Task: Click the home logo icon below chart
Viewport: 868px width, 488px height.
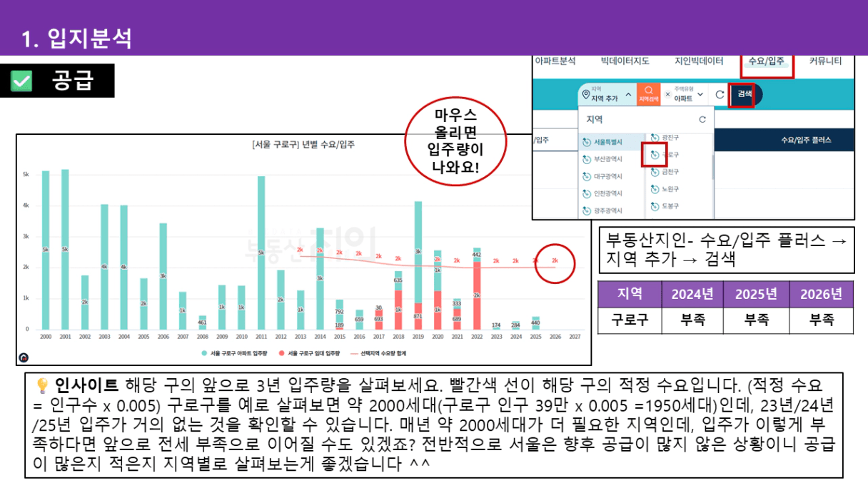Action: (24, 357)
